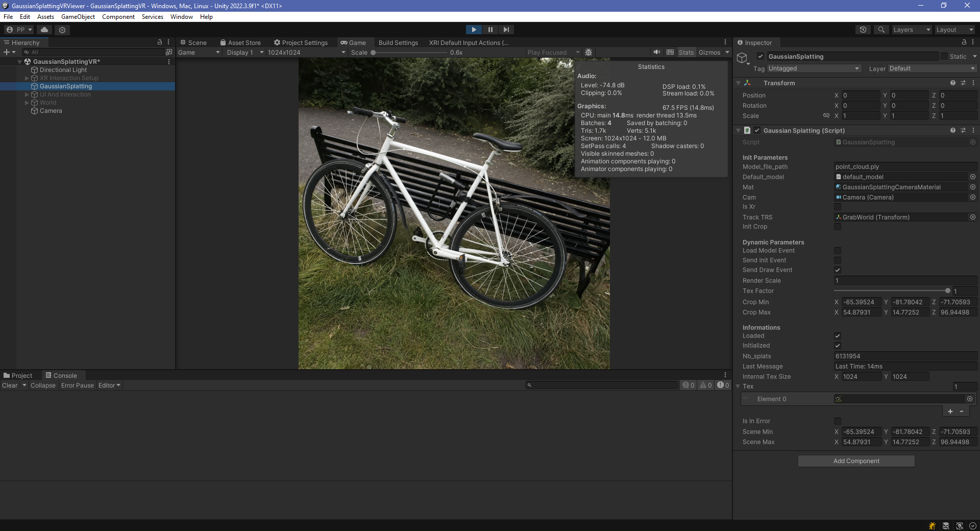This screenshot has width=980, height=531.
Task: Open Transform component help icon
Action: (952, 83)
